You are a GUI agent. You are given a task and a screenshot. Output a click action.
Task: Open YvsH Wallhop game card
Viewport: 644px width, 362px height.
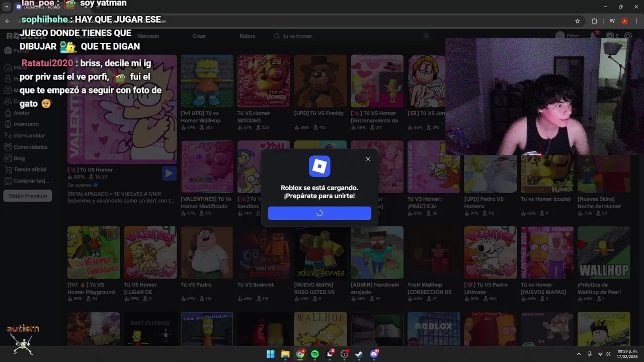(x=434, y=264)
